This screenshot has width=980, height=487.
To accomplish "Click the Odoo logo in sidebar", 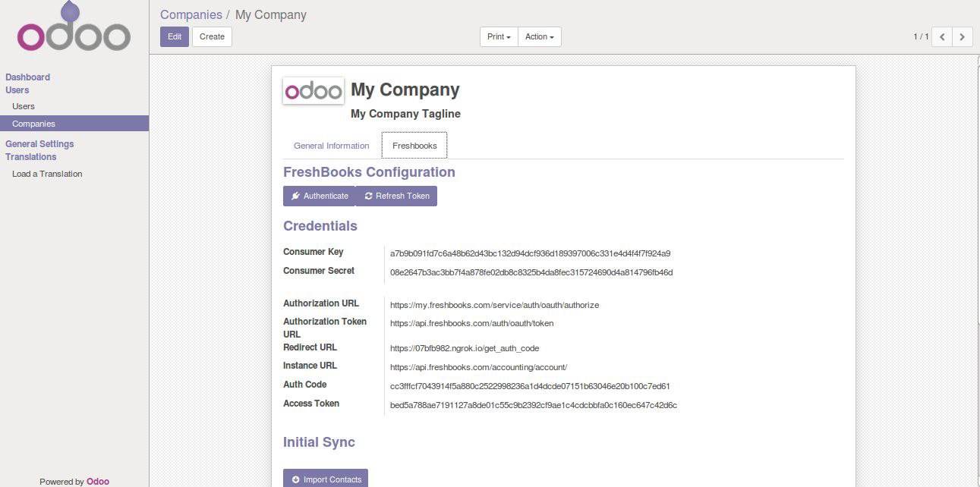I will [x=74, y=32].
